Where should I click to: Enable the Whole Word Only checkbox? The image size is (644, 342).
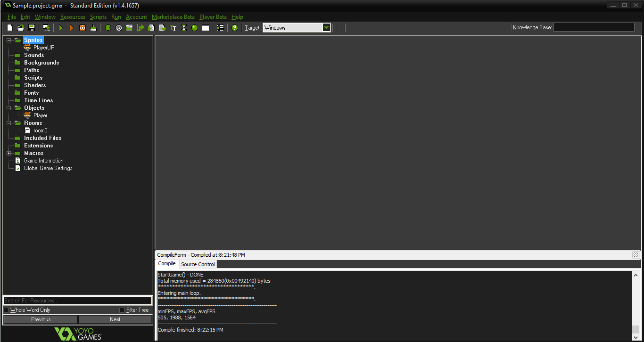(x=6, y=310)
